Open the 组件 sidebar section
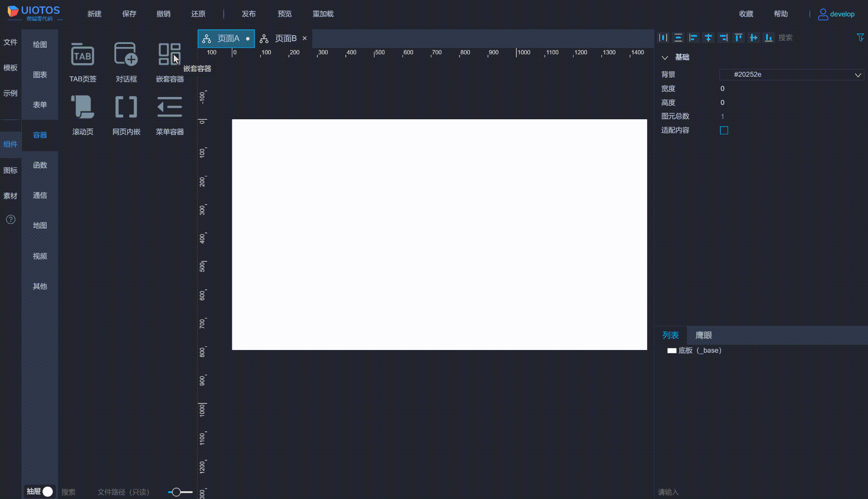This screenshot has height=499, width=868. point(11,144)
